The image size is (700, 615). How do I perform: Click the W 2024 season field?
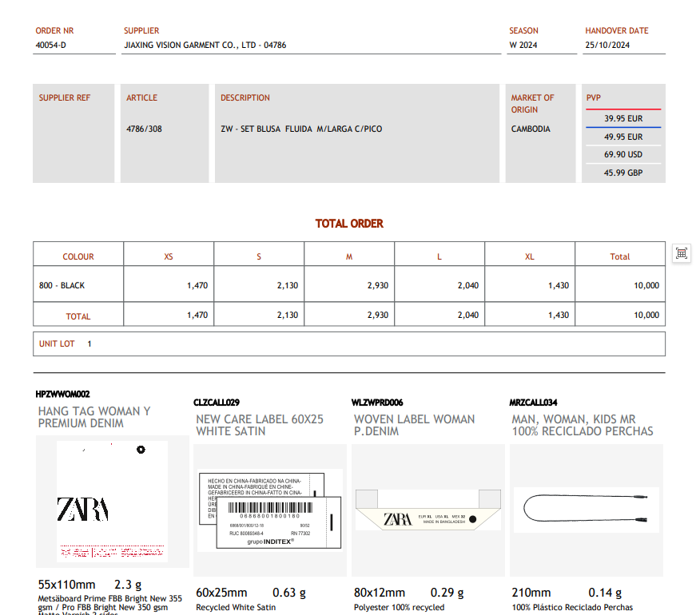coord(523,46)
